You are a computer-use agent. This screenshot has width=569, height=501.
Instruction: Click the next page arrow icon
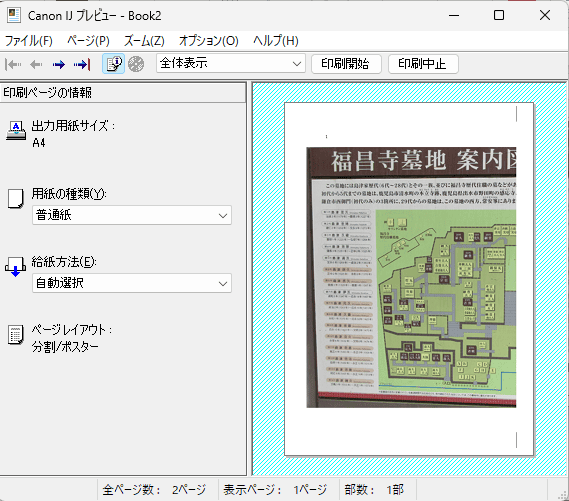58,65
